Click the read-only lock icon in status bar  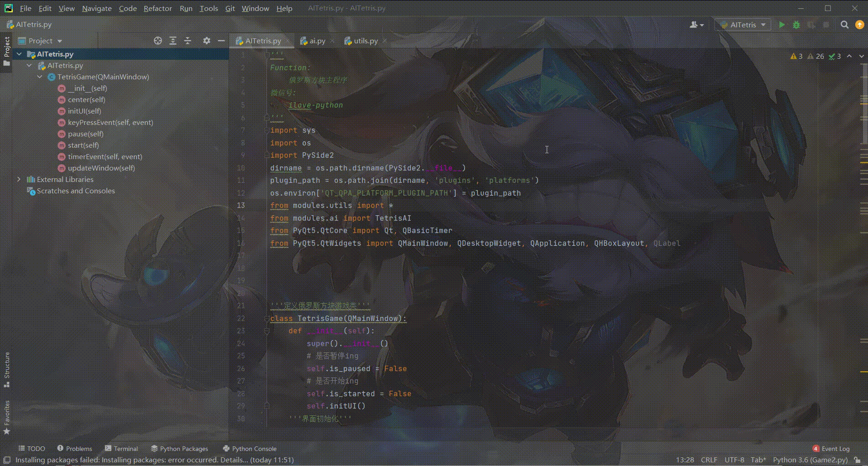[x=858, y=460]
